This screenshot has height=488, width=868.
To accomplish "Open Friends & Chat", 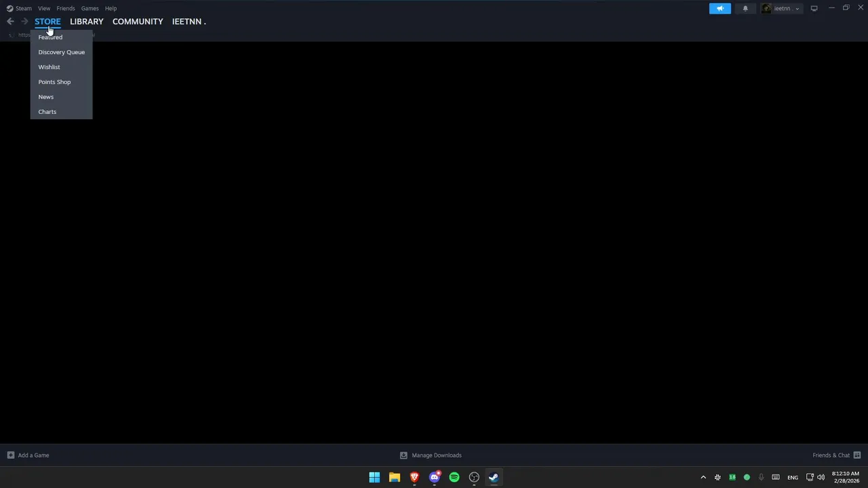I will coord(837,455).
